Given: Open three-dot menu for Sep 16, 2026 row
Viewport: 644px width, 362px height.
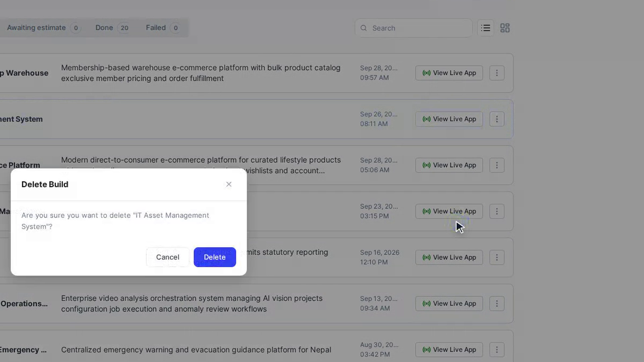Looking at the screenshot, I should point(497,257).
